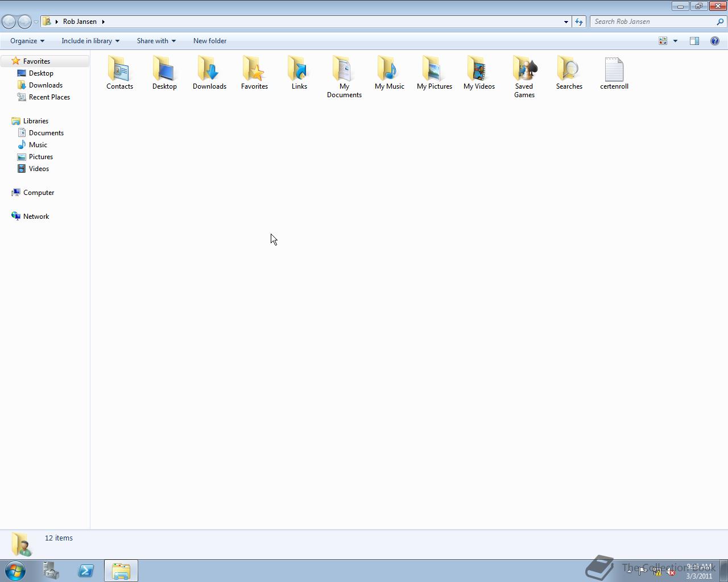Open the Windows Start orb

coord(15,571)
